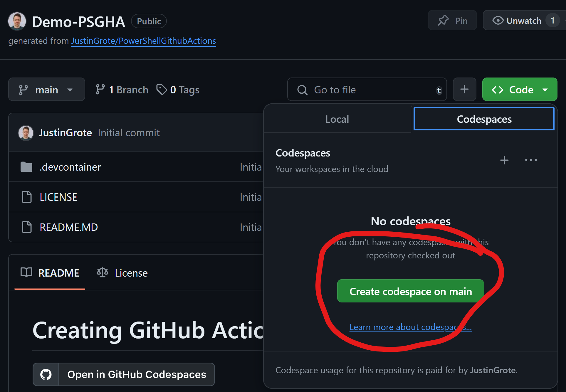Click the GitHub octocat logo icon
566x392 pixels.
pyautogui.click(x=46, y=374)
